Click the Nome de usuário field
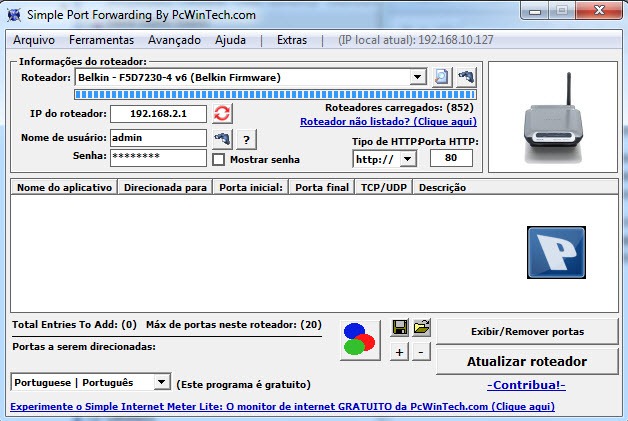Screen dimensions: 628x421 click(x=158, y=138)
